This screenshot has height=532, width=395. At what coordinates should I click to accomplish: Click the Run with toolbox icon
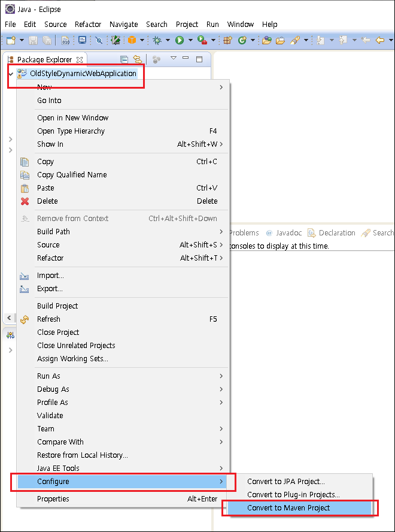202,40
